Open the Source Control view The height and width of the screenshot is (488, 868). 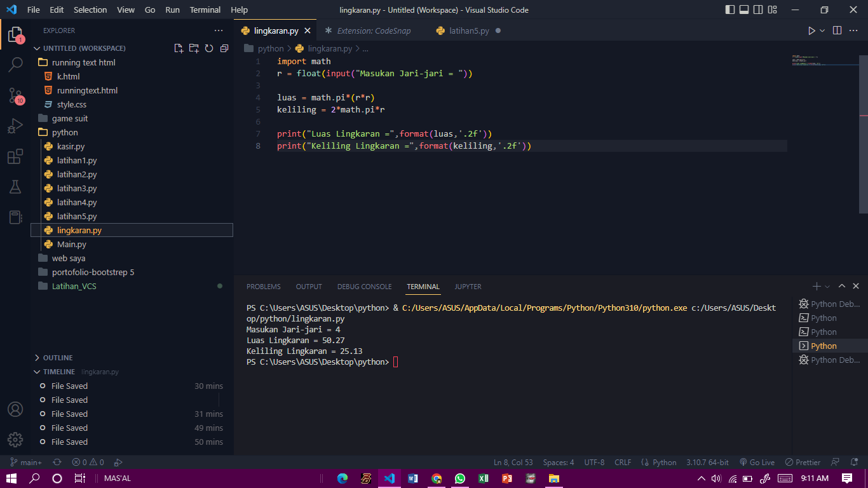point(15,95)
